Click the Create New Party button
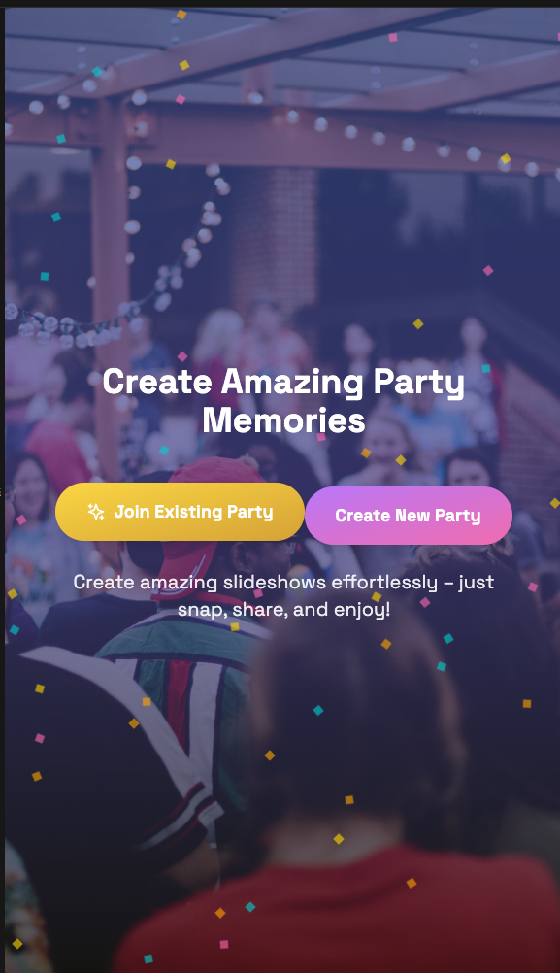The image size is (560, 973). pyautogui.click(x=409, y=516)
